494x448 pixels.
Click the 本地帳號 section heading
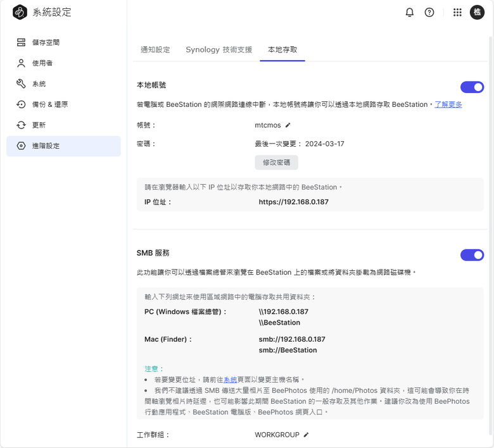click(x=151, y=85)
